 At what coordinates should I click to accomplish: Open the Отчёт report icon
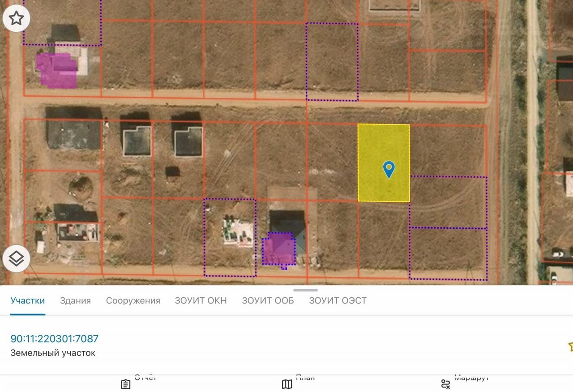[126, 384]
